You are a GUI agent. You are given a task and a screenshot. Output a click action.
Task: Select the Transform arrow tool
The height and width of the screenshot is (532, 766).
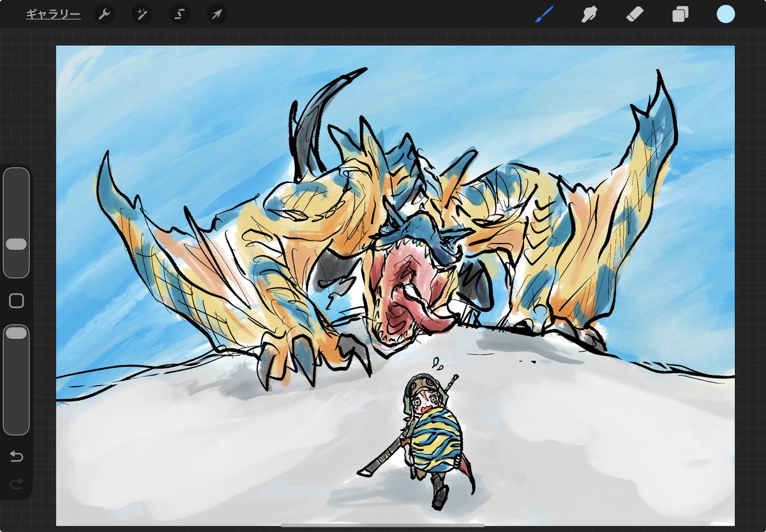coord(217,14)
